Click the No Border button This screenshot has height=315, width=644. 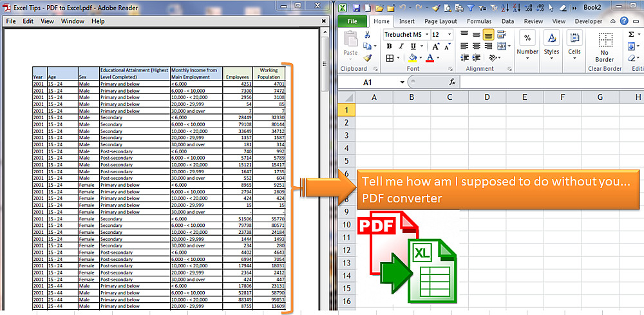tap(604, 46)
